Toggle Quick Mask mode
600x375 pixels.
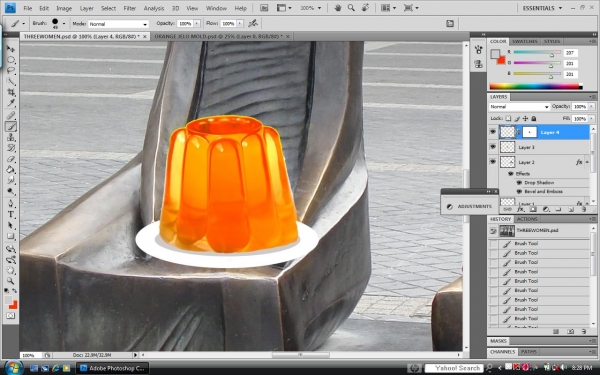point(10,316)
